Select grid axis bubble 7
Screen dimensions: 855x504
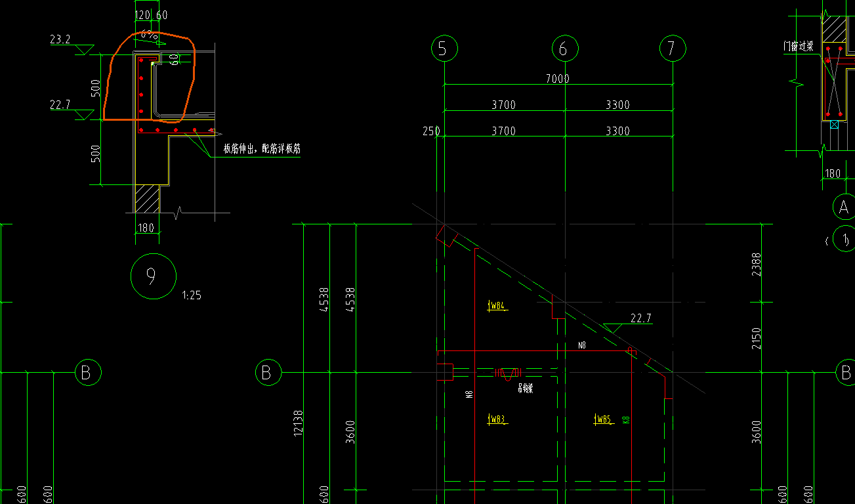click(672, 49)
